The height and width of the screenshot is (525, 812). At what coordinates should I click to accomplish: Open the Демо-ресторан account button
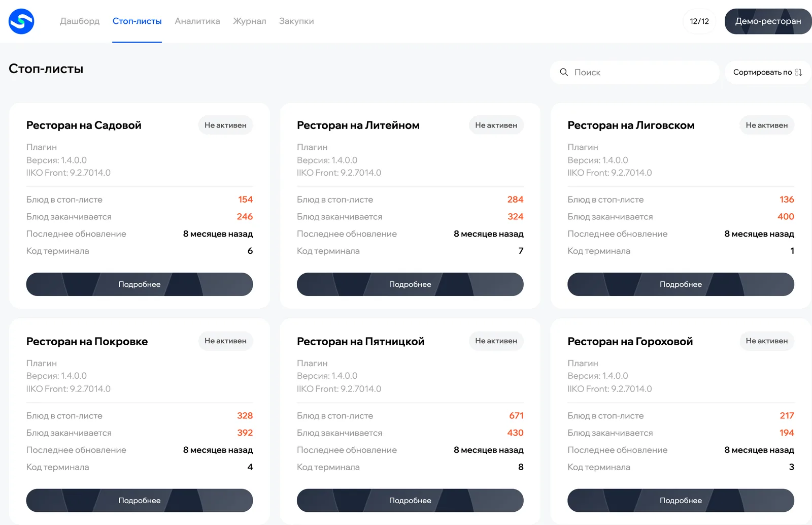[x=768, y=21]
